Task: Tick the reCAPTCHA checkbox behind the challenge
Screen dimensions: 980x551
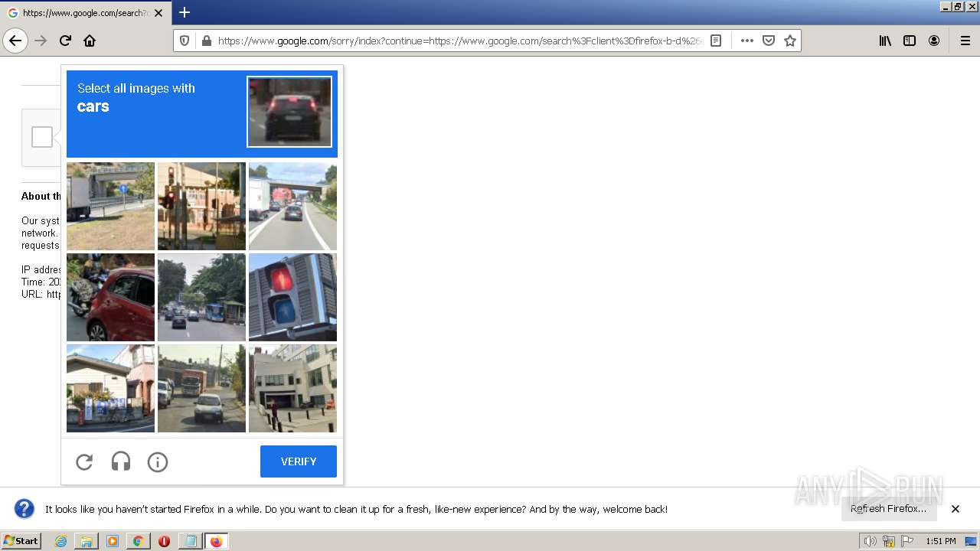Action: point(42,137)
